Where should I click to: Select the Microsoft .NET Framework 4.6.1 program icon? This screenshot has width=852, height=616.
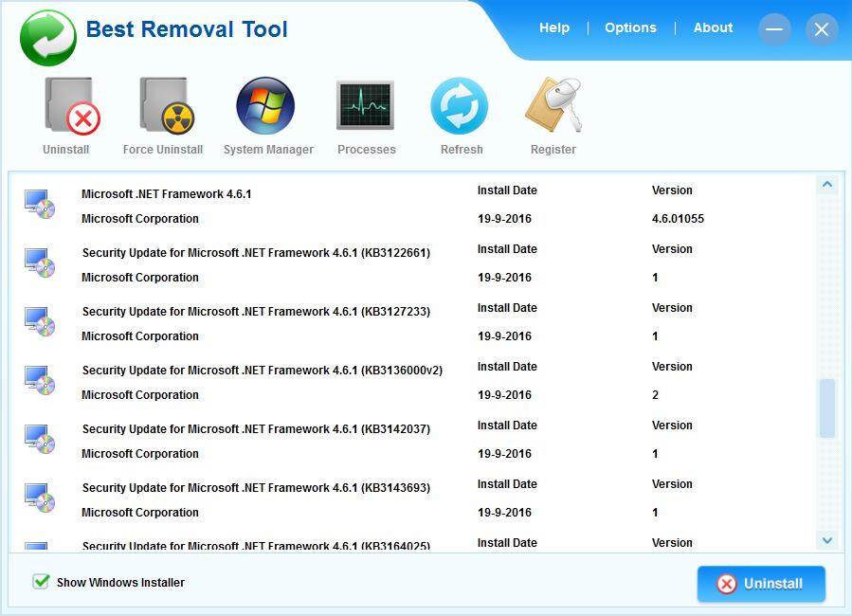[40, 205]
